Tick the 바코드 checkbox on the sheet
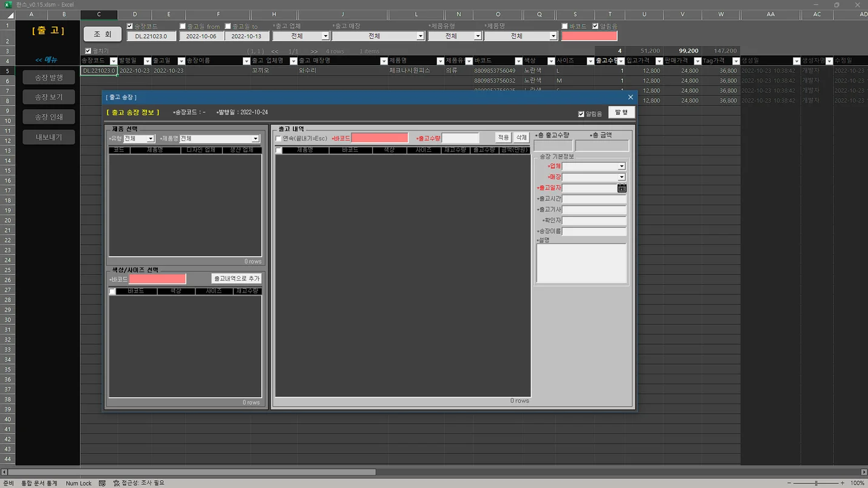This screenshot has width=868, height=488. coord(565,26)
